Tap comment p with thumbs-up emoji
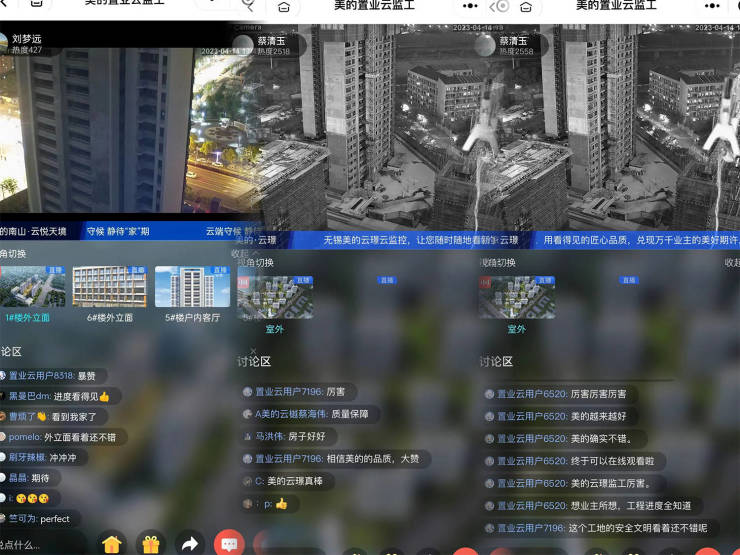 pos(269,504)
